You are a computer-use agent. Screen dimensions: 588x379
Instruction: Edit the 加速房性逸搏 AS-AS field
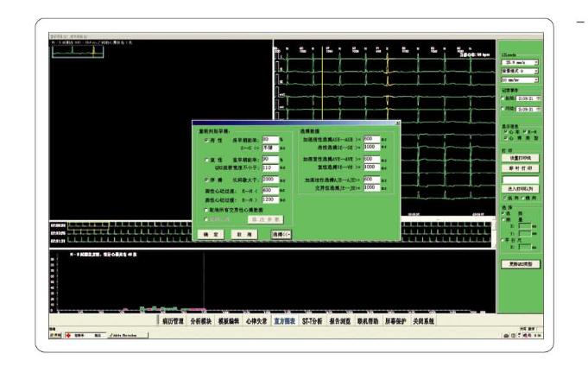371,139
